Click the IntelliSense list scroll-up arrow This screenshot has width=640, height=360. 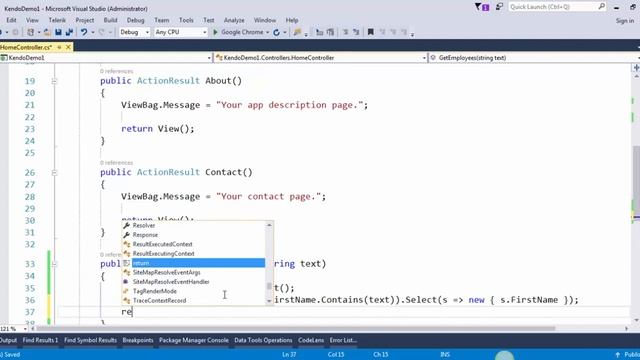coord(269,225)
